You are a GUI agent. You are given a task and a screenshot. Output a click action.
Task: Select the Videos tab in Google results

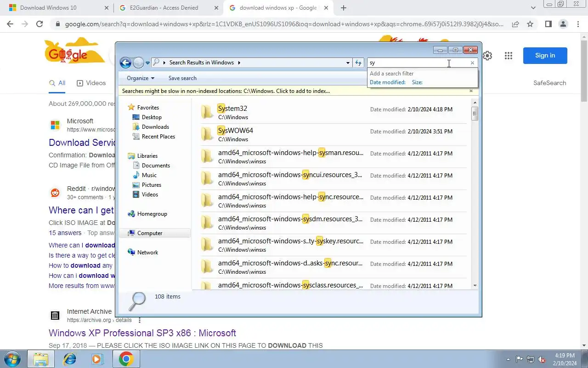(x=91, y=83)
